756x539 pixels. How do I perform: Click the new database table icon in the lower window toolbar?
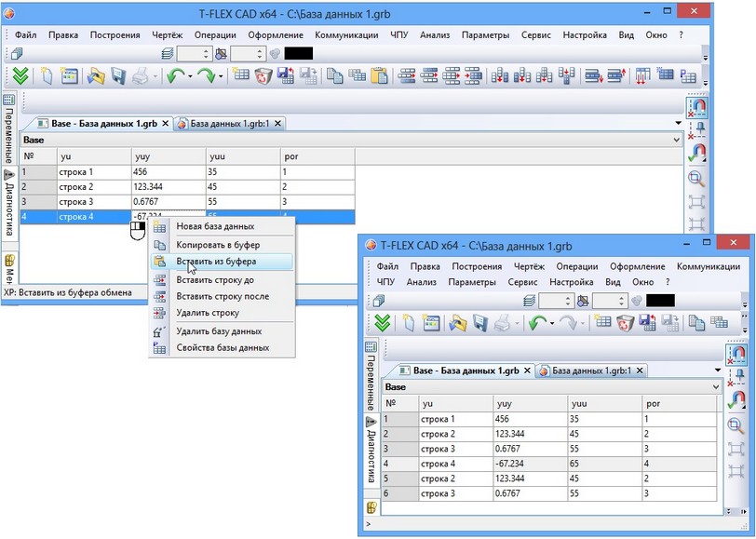tap(602, 321)
